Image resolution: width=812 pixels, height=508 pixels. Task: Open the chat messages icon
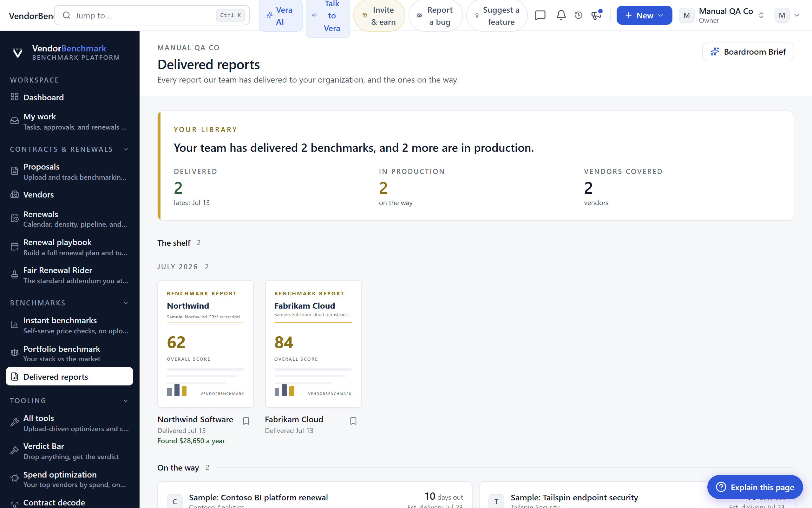click(540, 16)
